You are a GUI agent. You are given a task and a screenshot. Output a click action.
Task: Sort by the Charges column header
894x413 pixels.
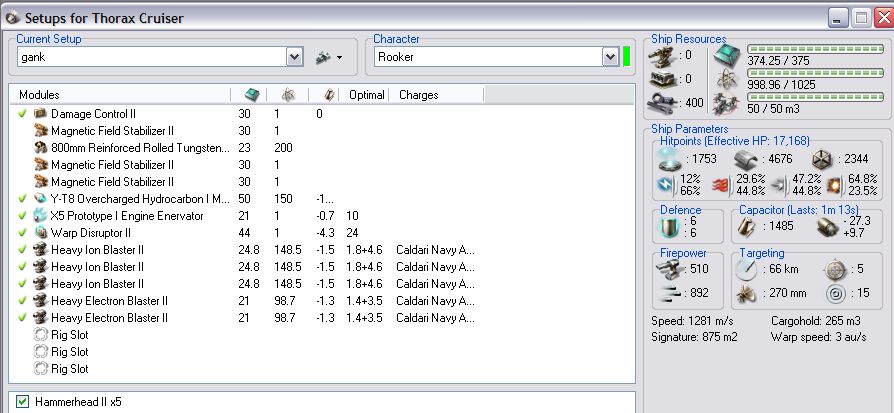[x=437, y=95]
